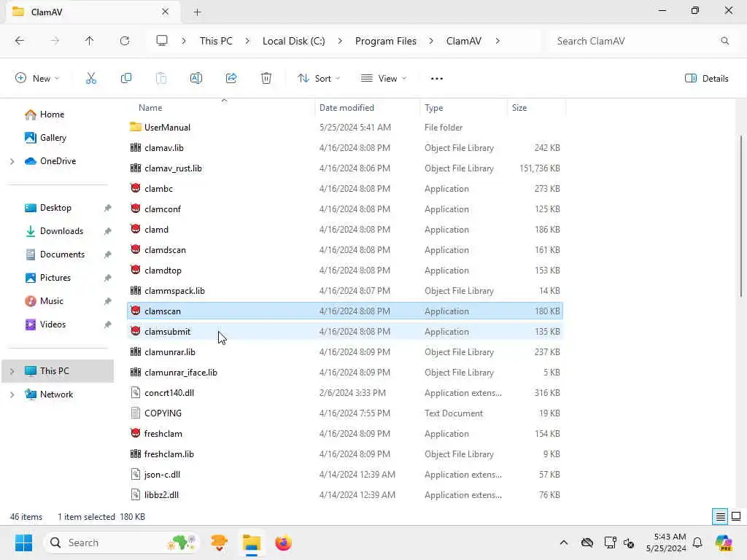
Task: Select the clamsubmit file row
Action: pos(345,332)
